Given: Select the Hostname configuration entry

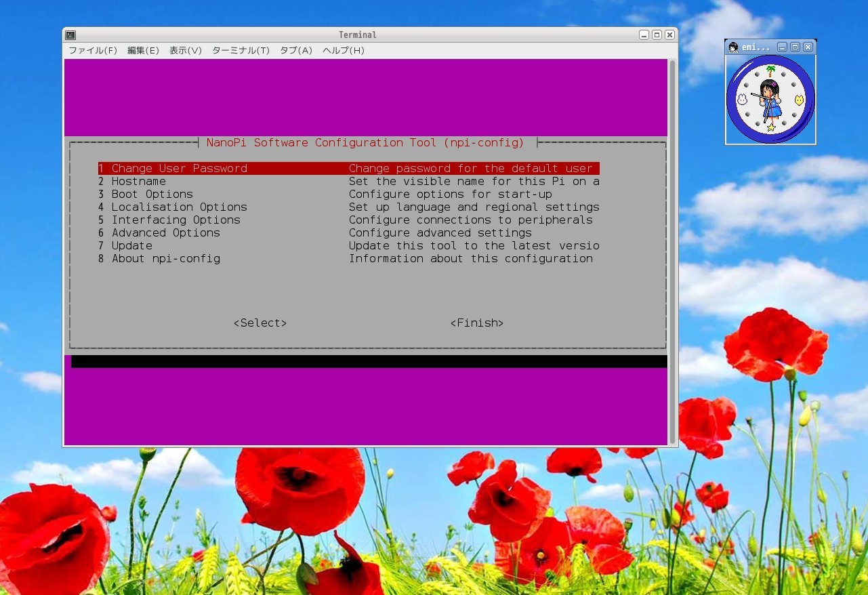Looking at the screenshot, I should (138, 181).
